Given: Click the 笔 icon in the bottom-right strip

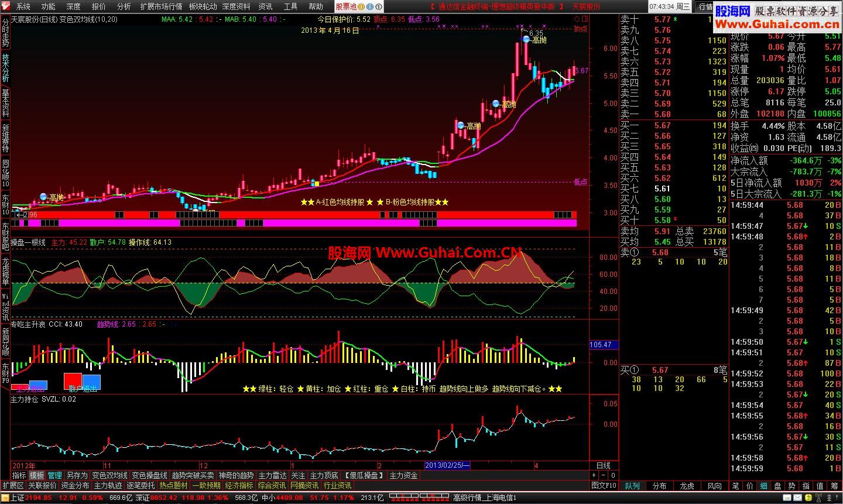Looking at the screenshot, I should tap(735, 486).
